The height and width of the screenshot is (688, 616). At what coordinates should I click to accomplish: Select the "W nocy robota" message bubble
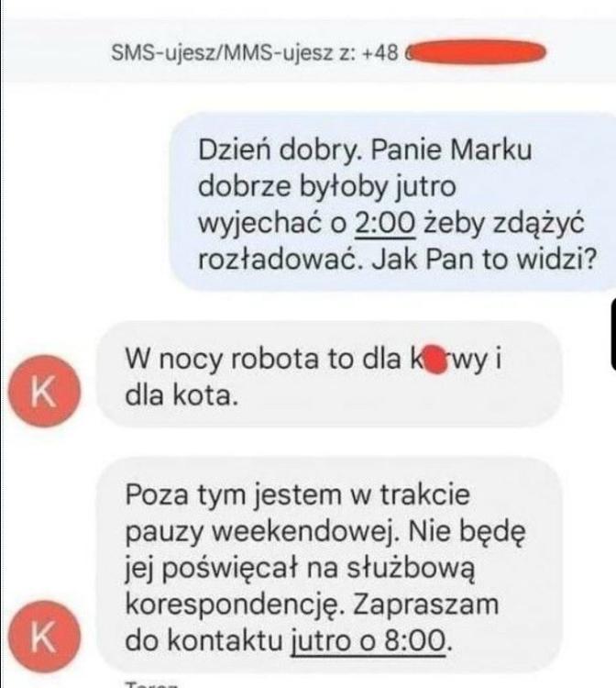(329, 374)
